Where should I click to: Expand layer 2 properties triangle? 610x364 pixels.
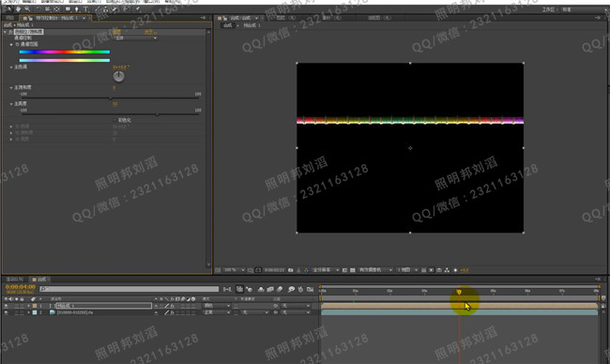pyautogui.click(x=29, y=312)
